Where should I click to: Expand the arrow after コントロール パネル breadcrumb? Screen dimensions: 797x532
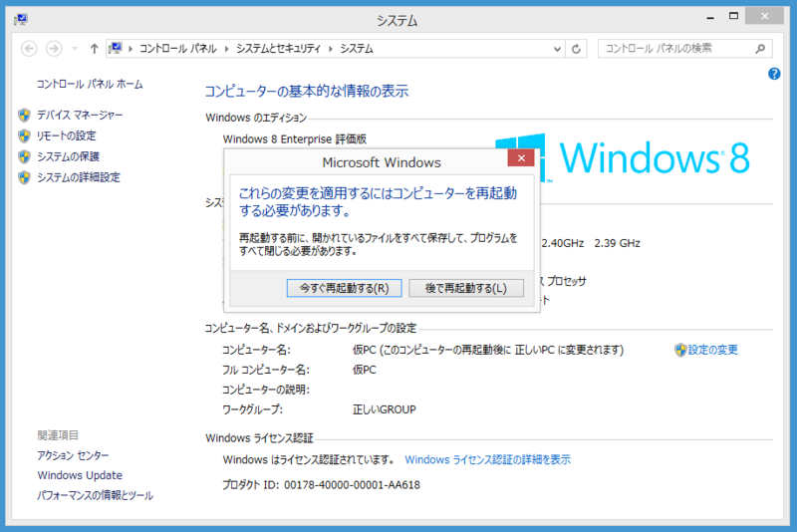click(x=226, y=49)
